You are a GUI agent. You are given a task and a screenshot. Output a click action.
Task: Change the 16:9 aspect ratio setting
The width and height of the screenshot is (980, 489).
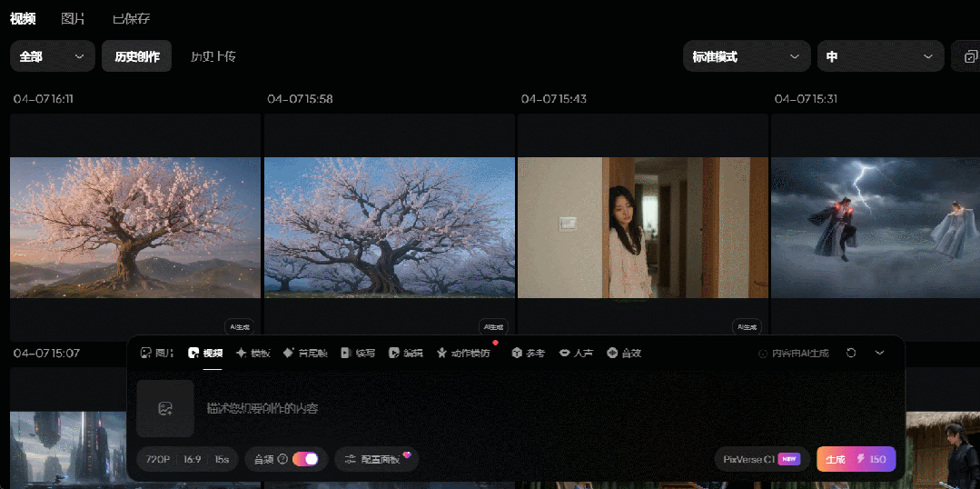tap(192, 459)
